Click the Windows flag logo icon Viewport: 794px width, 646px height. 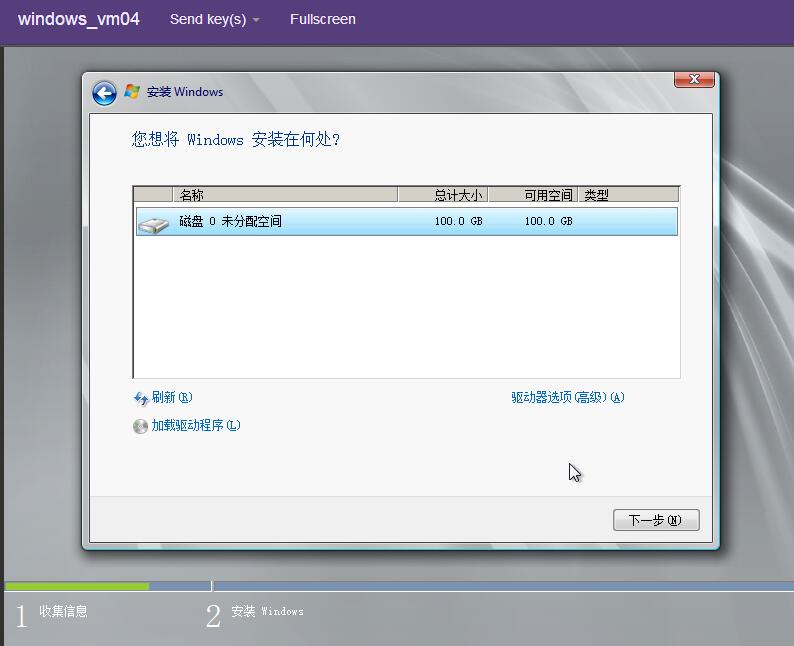pos(132,92)
